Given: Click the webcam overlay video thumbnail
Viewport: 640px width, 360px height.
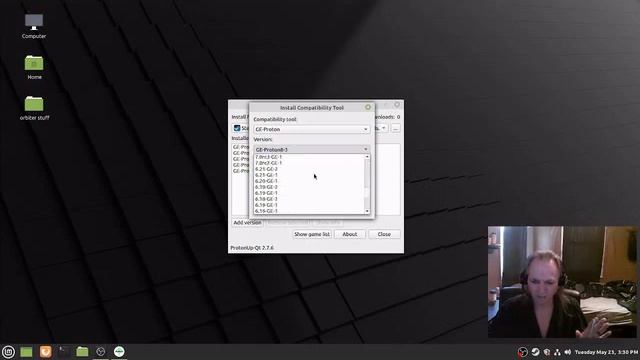Looking at the screenshot, I should tap(562, 282).
